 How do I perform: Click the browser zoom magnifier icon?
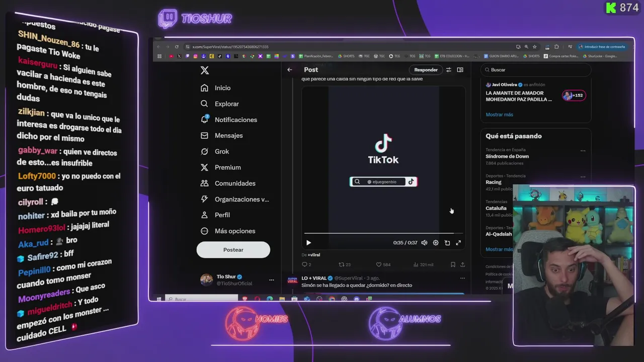click(526, 47)
